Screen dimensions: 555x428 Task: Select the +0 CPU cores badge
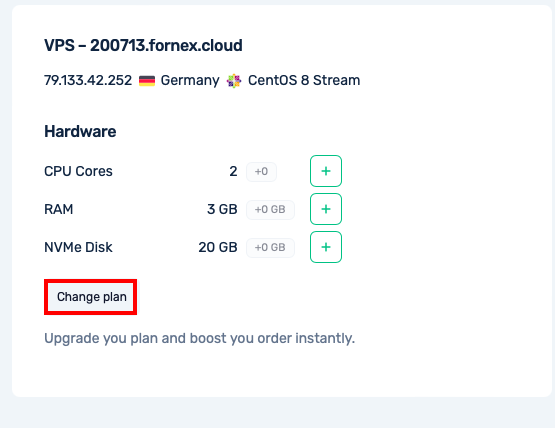(261, 172)
